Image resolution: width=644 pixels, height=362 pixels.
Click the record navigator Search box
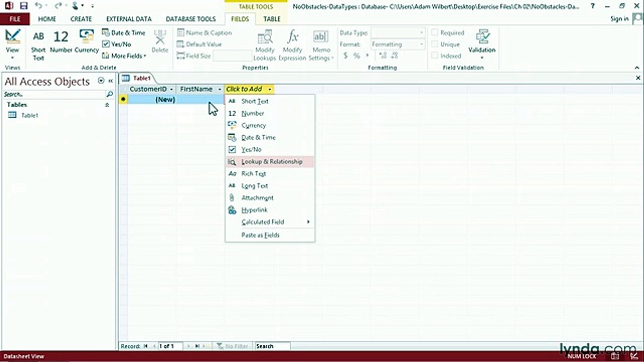click(272, 346)
